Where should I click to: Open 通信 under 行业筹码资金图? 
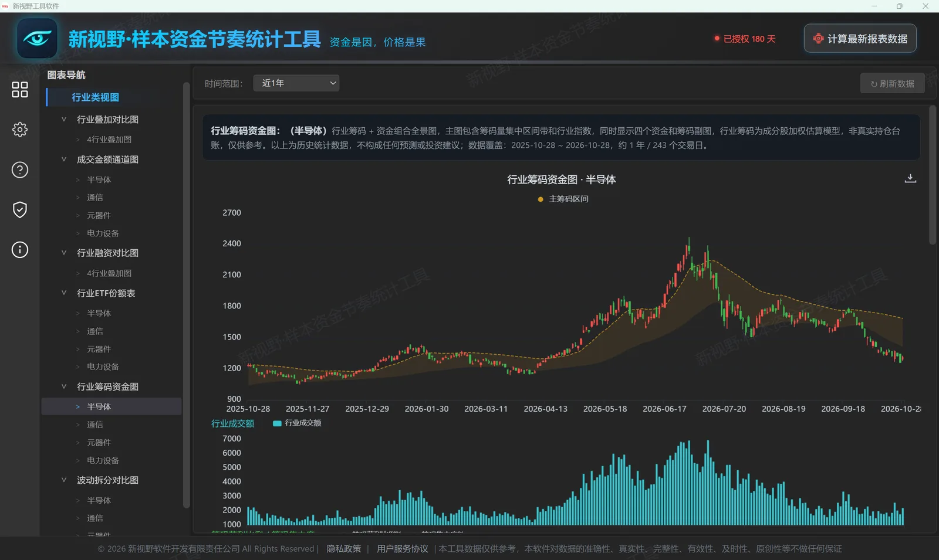pos(95,425)
